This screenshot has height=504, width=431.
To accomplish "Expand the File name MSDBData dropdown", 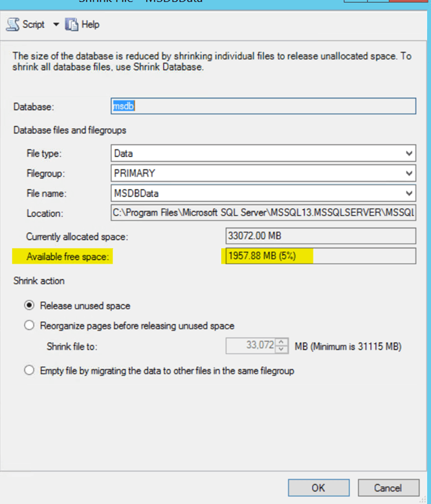I will pos(408,193).
